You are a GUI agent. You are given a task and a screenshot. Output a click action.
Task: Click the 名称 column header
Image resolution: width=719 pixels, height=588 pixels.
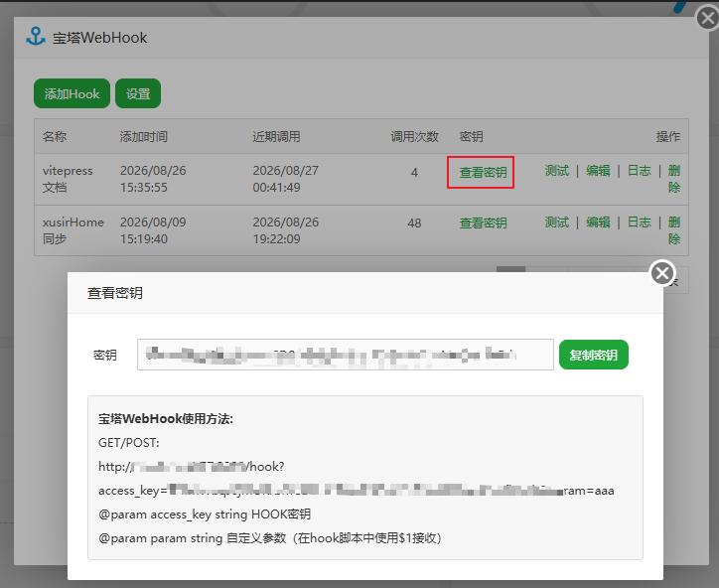tap(55, 136)
